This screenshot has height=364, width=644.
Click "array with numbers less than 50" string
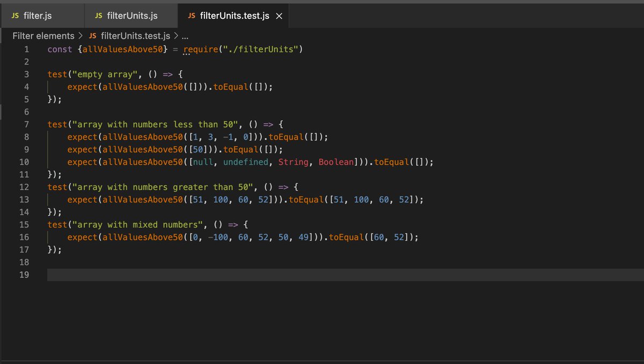(x=155, y=125)
